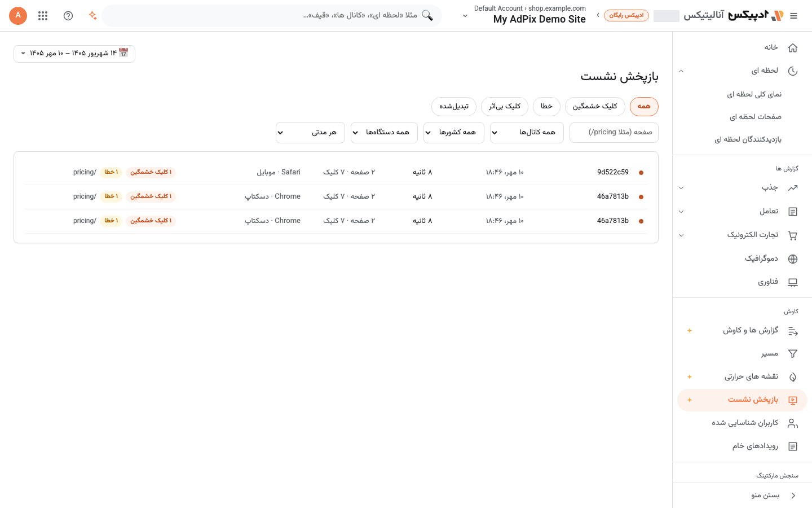This screenshot has width=812, height=508.
Task: Click the AdPix Analytics logo
Action: (734, 16)
